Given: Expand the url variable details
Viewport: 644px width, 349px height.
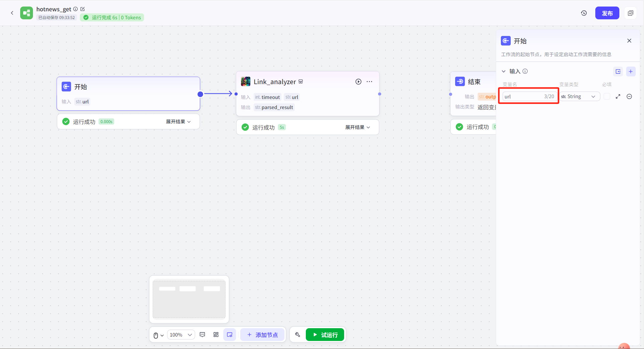Looking at the screenshot, I should pyautogui.click(x=618, y=97).
